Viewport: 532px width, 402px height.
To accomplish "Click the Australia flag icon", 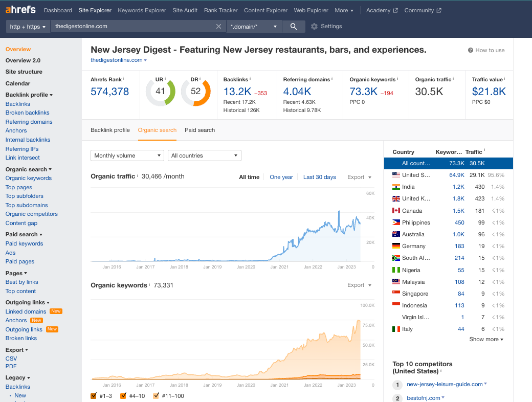I will (396, 234).
